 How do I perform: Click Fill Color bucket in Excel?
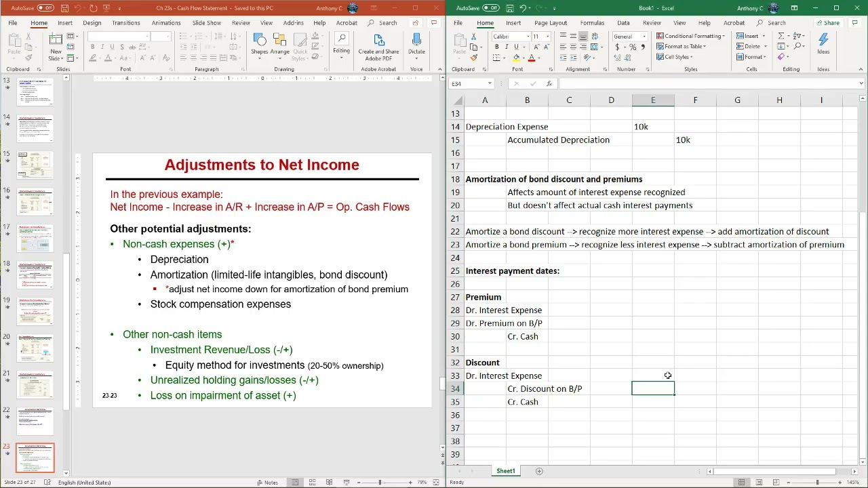pos(517,58)
